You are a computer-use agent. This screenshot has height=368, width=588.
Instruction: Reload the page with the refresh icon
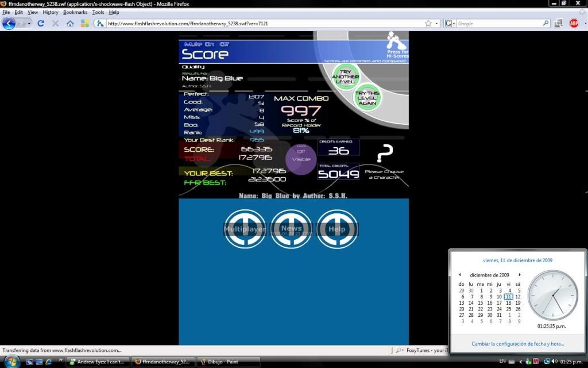click(41, 24)
